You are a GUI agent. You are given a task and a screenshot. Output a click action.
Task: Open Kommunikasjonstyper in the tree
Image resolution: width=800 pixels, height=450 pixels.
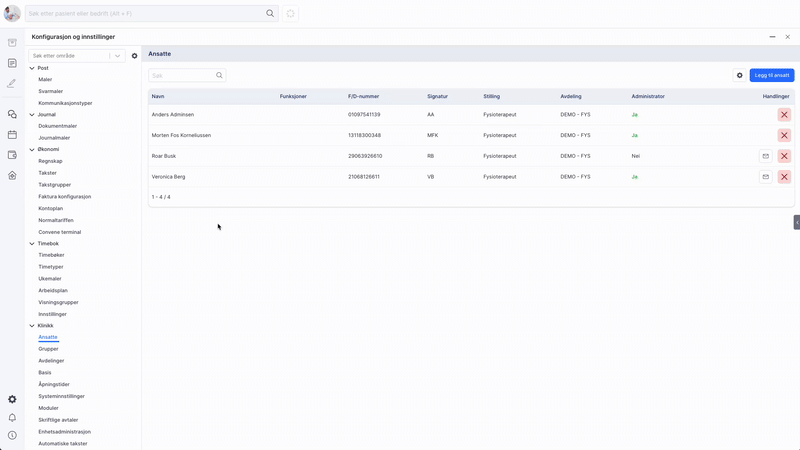pos(65,103)
